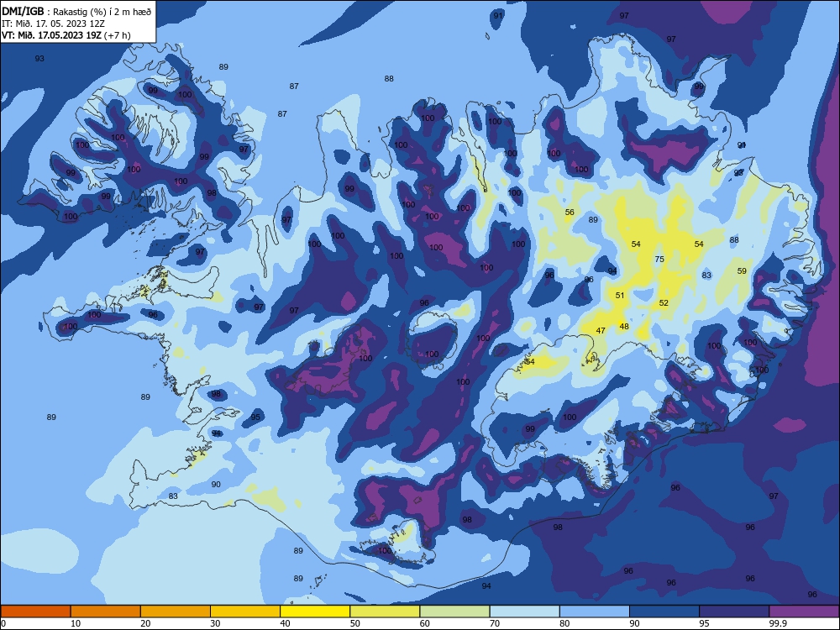Click the legend scale label 20
The image size is (840, 630).
[x=145, y=623]
